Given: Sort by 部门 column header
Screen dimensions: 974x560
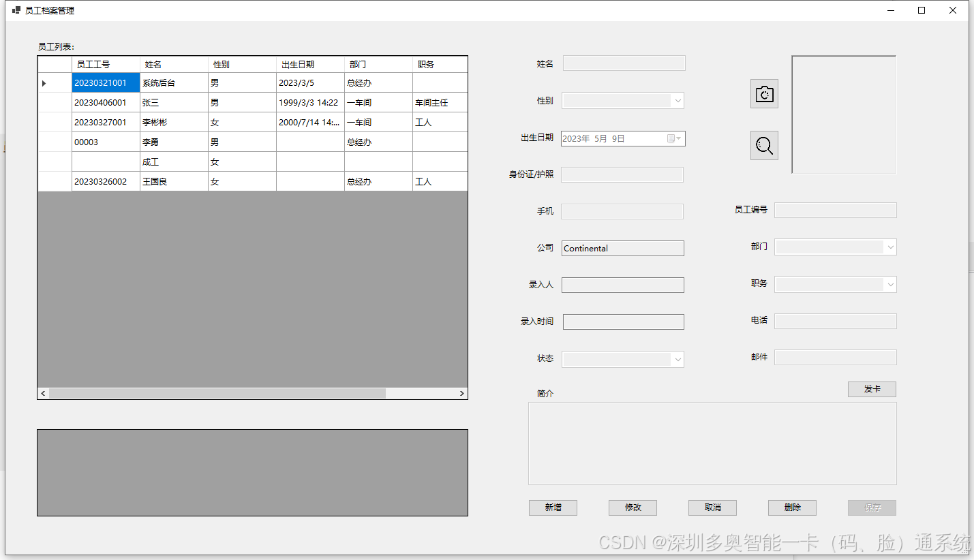Looking at the screenshot, I should pos(378,64).
